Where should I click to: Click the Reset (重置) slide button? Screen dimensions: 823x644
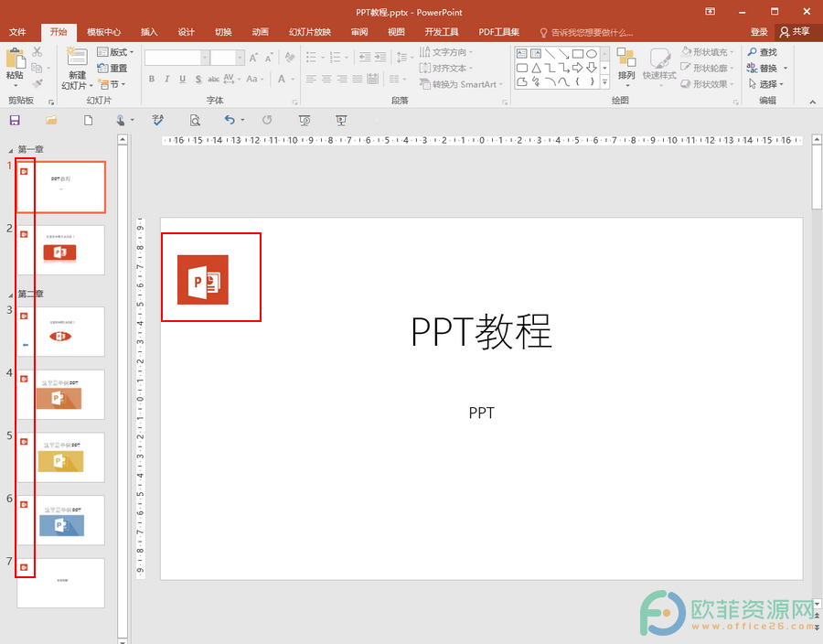(x=112, y=69)
